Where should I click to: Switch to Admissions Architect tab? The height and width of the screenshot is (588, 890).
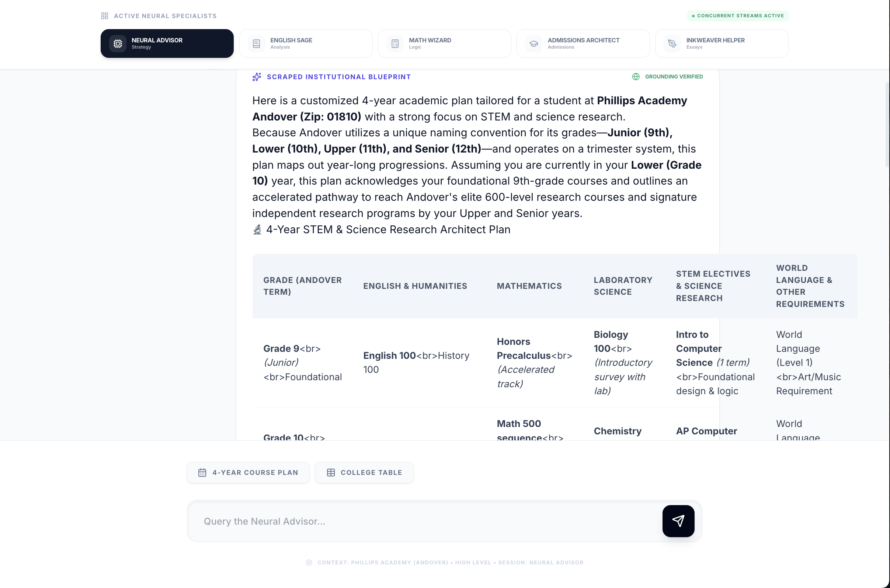click(583, 43)
